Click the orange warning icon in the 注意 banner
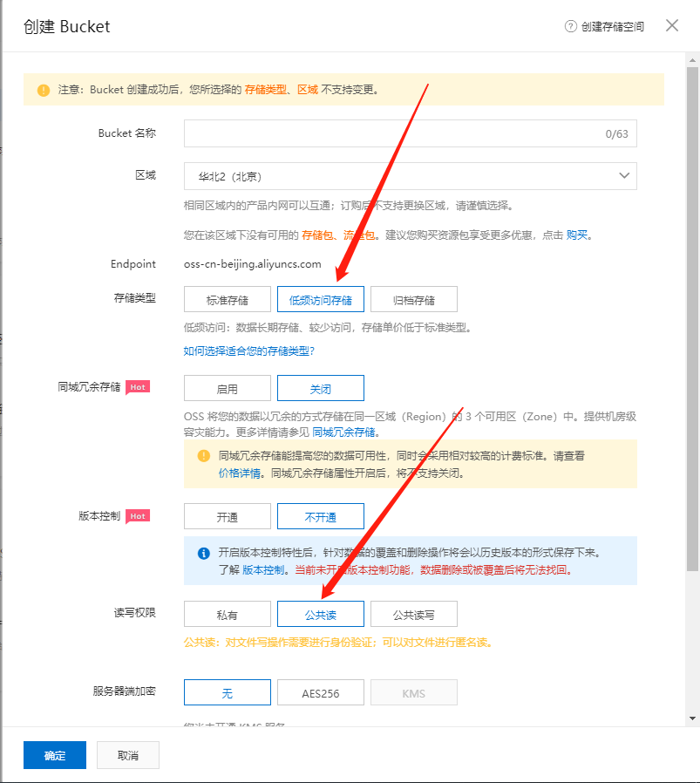Screen dimensions: 700x783 44,90
